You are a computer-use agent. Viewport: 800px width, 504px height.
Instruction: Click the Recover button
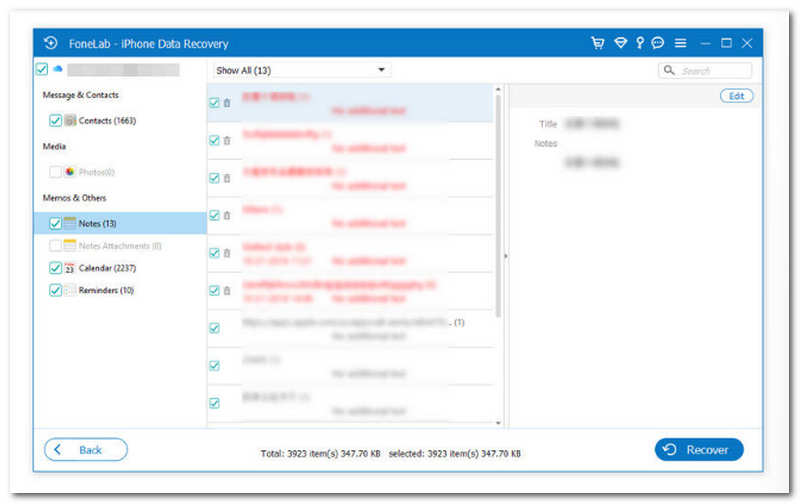pyautogui.click(x=699, y=449)
